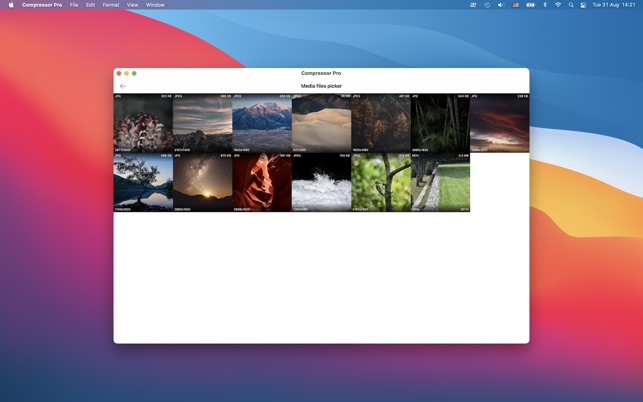The image size is (643, 402).
Task: Click the leftmost status menu bar icon
Action: (x=473, y=5)
